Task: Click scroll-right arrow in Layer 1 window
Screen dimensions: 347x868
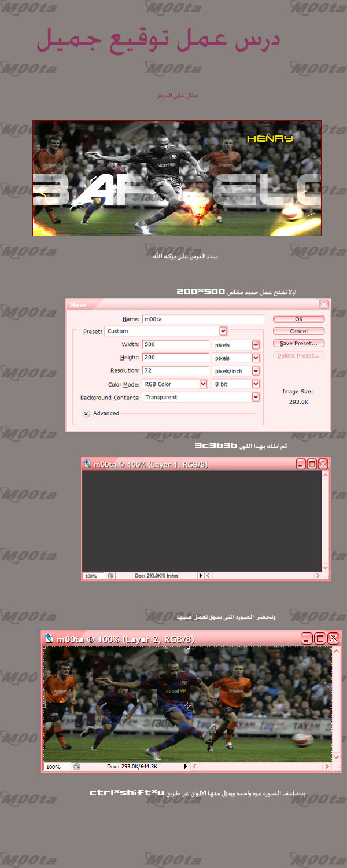Action: (318, 576)
